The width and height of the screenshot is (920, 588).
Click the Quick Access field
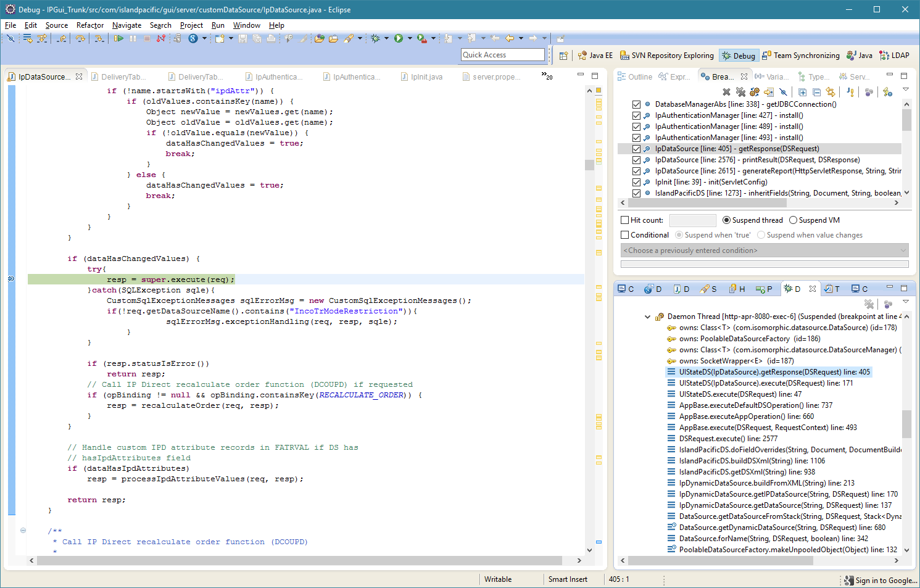pyautogui.click(x=503, y=55)
